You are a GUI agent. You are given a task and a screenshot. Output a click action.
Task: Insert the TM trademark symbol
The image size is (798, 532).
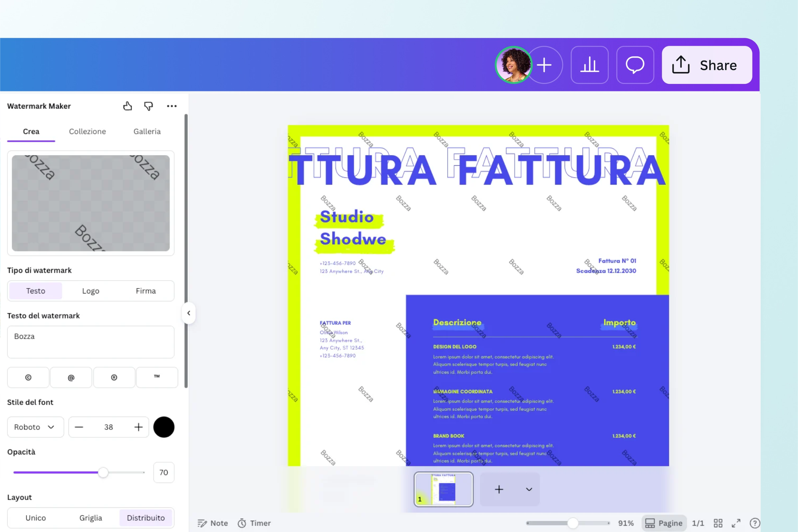click(157, 377)
